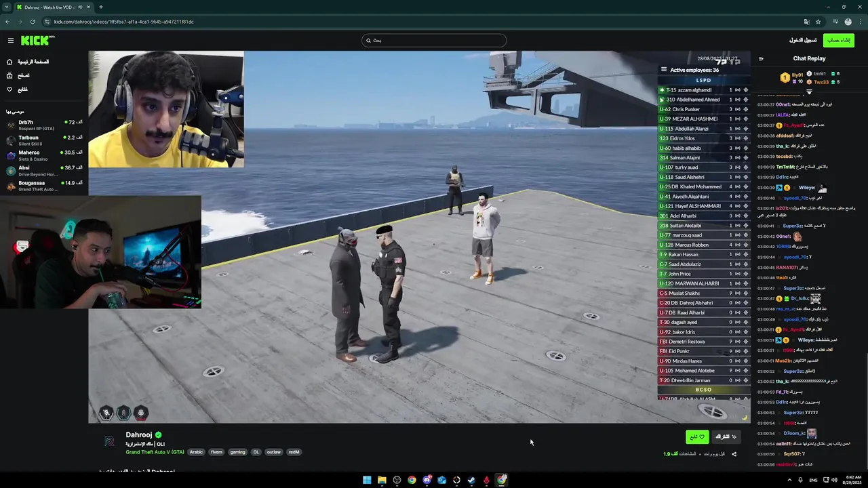Click the Grand Theft Auto V category link
Image resolution: width=868 pixels, height=488 pixels.
[x=155, y=452]
